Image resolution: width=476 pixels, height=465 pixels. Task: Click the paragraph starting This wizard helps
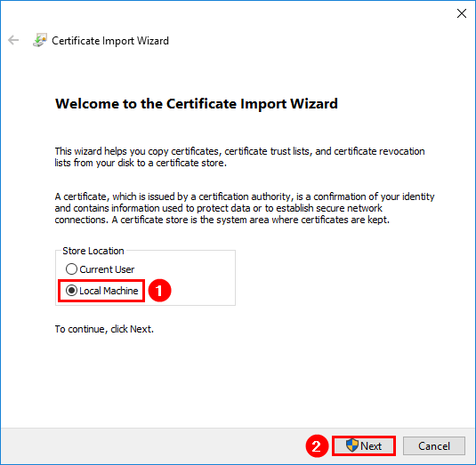click(x=239, y=156)
